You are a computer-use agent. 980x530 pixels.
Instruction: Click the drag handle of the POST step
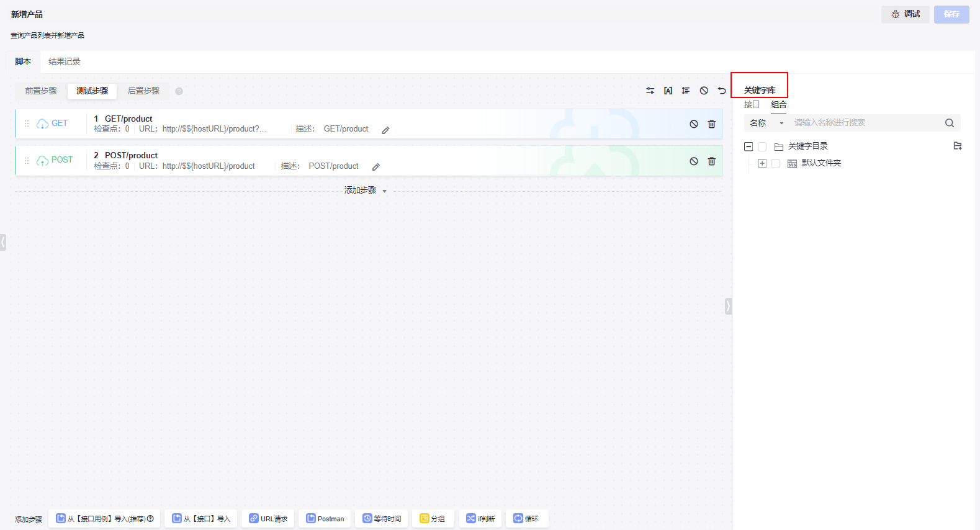(27, 160)
